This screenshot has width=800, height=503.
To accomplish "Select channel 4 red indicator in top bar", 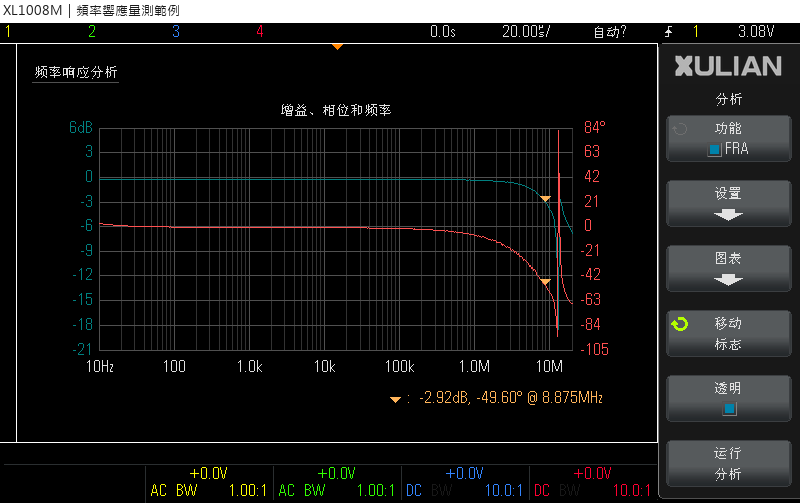I will point(260,32).
